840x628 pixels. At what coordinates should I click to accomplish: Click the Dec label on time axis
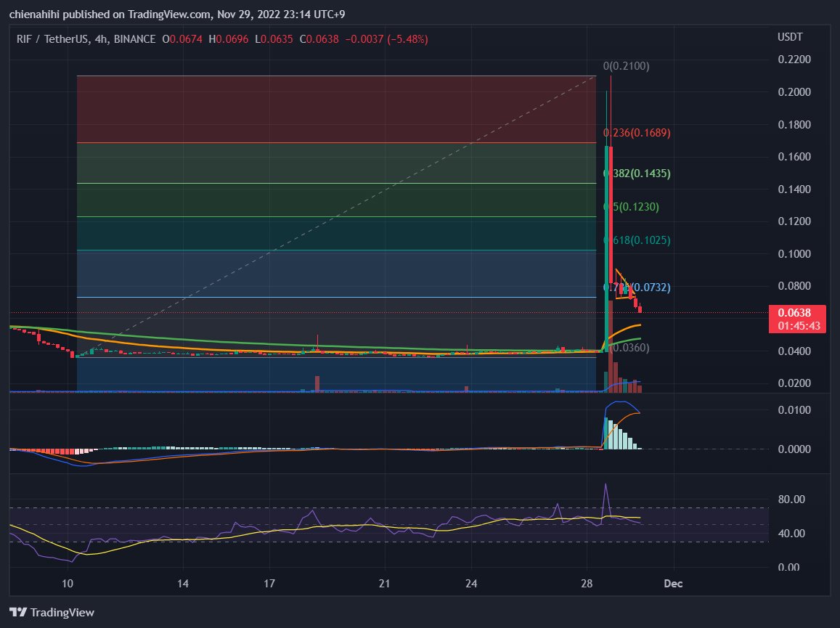[x=674, y=584]
